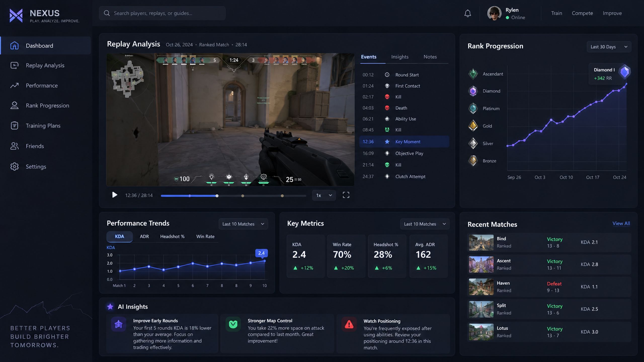Click the search players input field
The image size is (644, 362).
tap(162, 13)
